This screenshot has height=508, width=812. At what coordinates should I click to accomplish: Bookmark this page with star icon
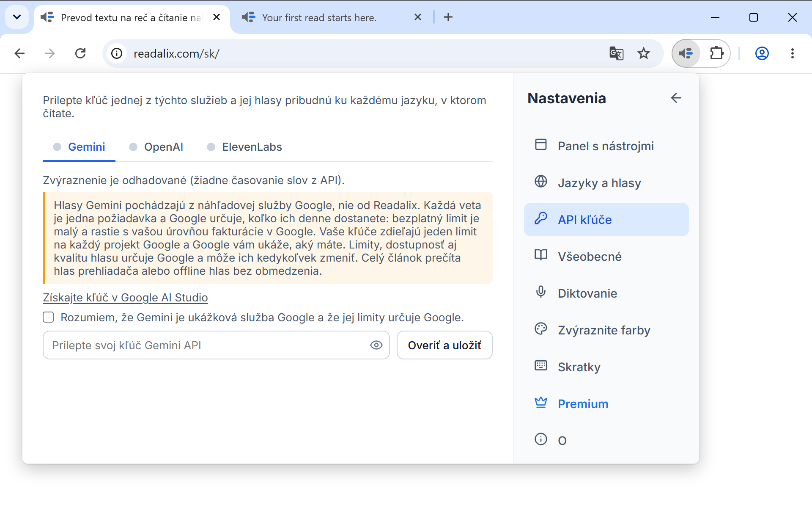click(x=644, y=53)
